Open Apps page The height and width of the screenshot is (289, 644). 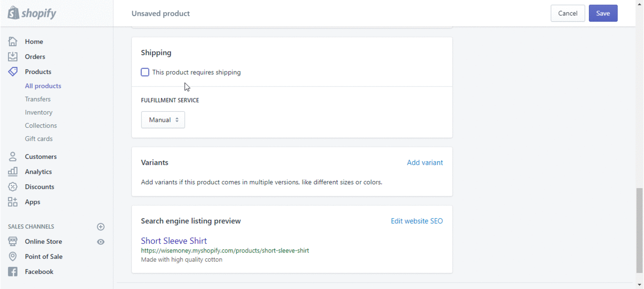pos(33,202)
